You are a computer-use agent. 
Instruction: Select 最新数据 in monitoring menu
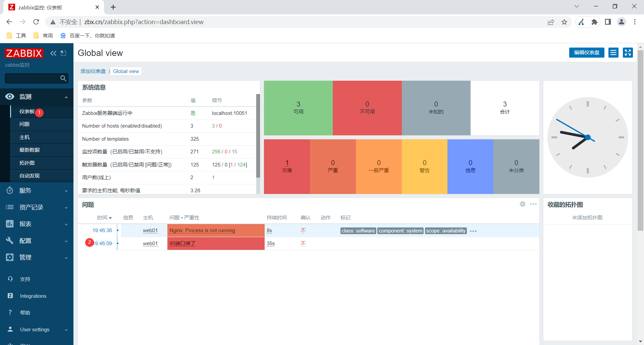[30, 150]
